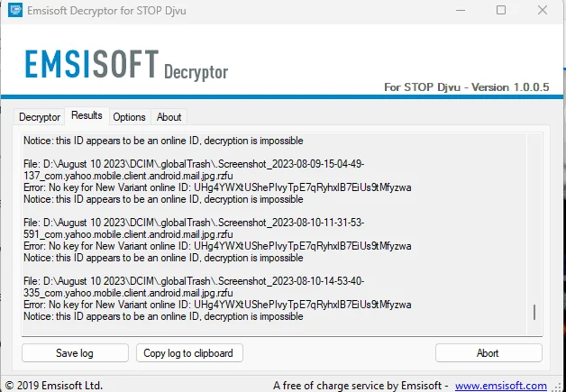Click the filename line starting 591_com.yahoo.mobile
Image resolution: width=566 pixels, height=392 pixels.
[x=128, y=234]
